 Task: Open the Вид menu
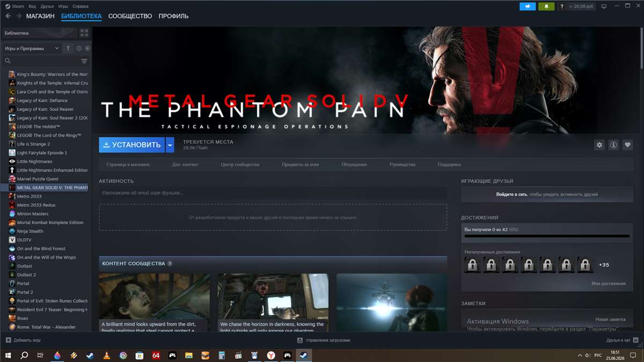pos(33,6)
